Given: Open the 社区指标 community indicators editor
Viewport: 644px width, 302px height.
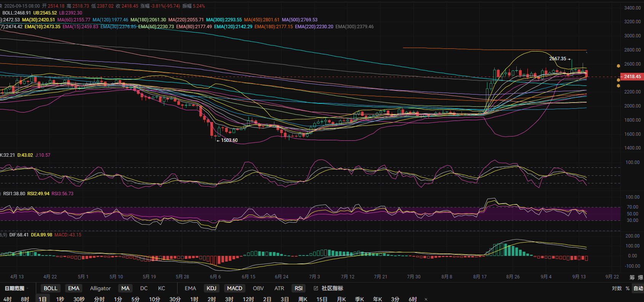Looking at the screenshot, I should [328, 288].
